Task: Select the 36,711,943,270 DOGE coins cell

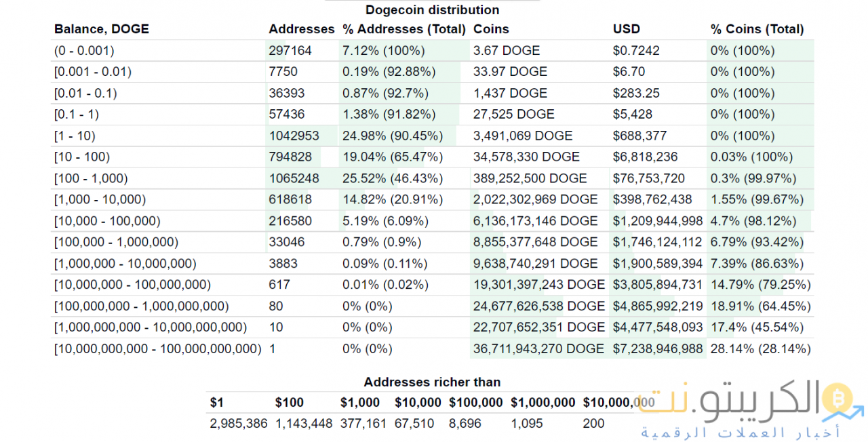Action: 538,348
